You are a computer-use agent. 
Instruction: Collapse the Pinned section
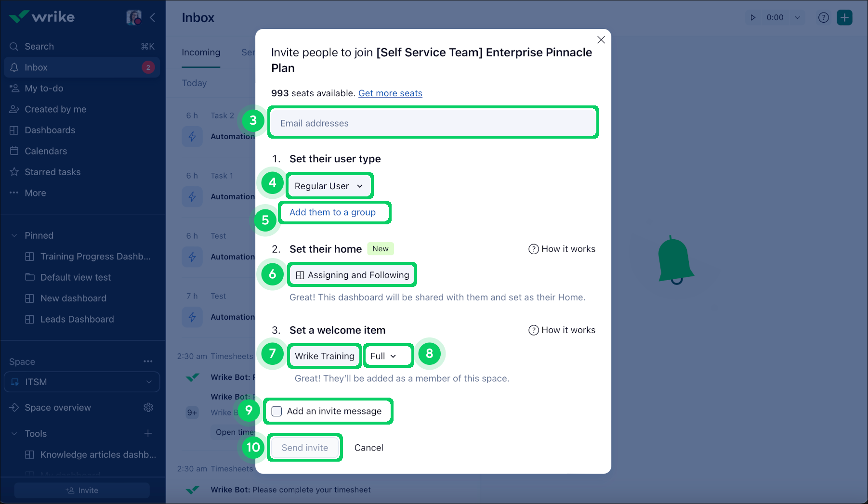14,235
